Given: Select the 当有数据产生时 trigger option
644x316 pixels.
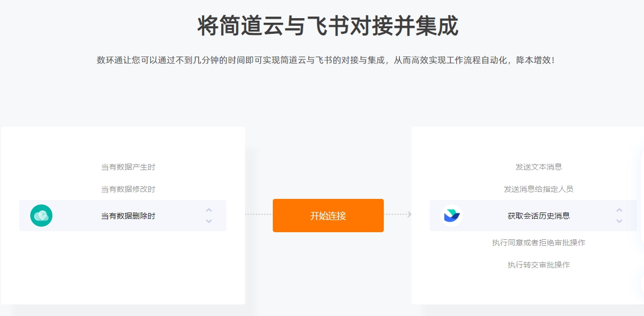Looking at the screenshot, I should [128, 167].
